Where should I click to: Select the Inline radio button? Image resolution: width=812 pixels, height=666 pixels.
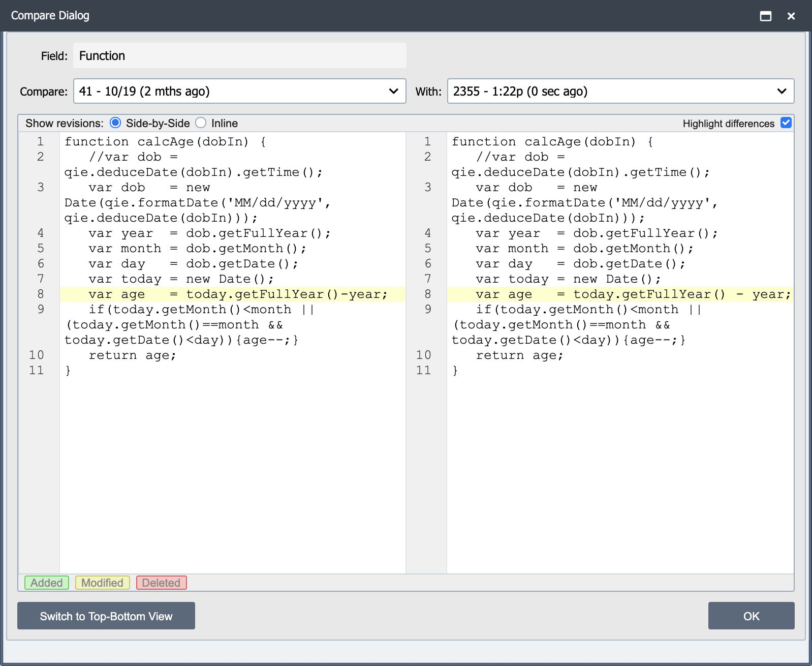[x=201, y=123]
